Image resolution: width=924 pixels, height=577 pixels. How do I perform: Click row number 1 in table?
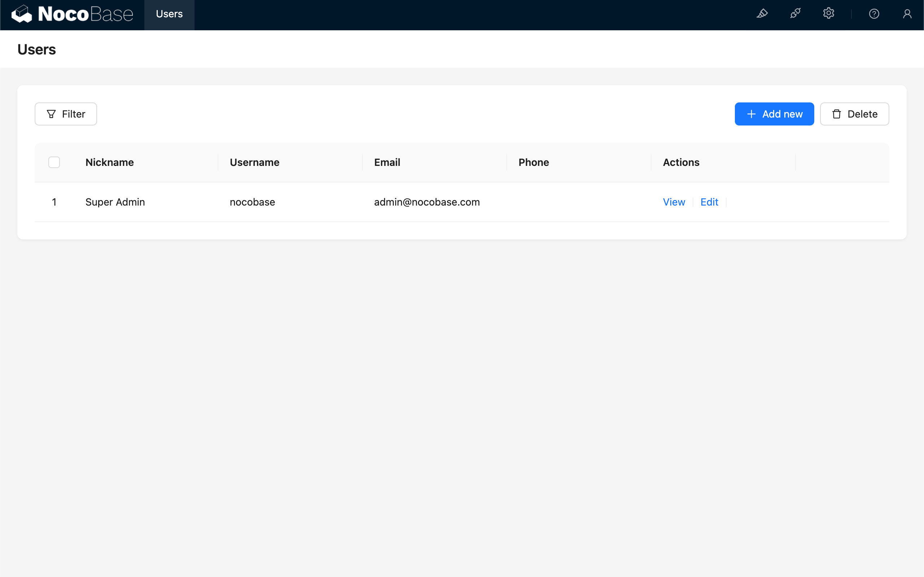click(54, 202)
